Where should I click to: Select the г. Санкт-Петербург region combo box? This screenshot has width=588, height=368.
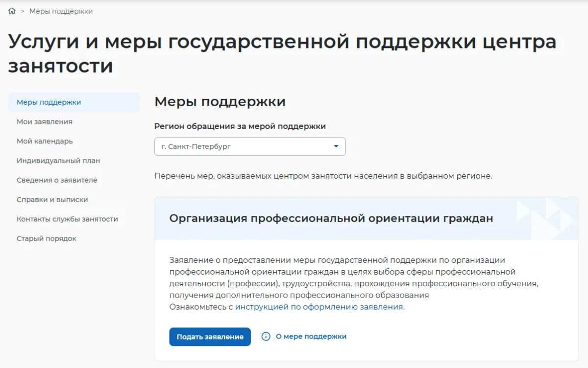point(250,146)
